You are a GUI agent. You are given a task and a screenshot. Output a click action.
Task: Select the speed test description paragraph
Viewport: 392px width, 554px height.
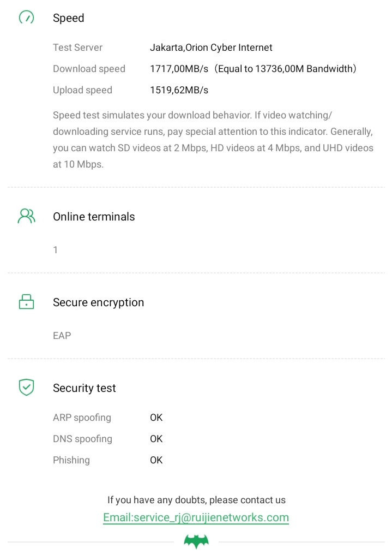[x=213, y=140]
